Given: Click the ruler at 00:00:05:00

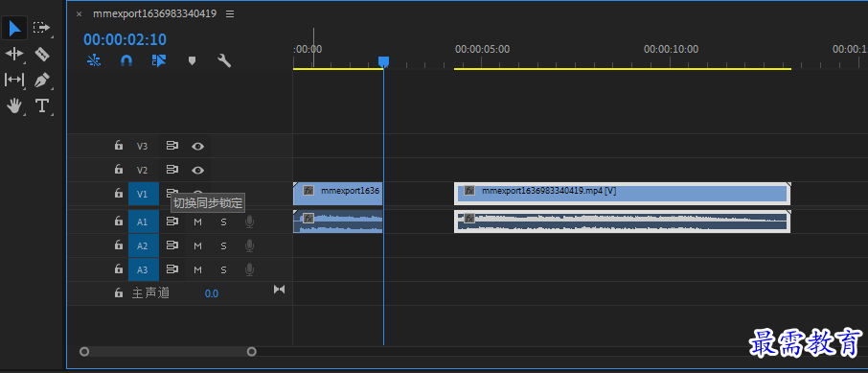Looking at the screenshot, I should pyautogui.click(x=482, y=49).
